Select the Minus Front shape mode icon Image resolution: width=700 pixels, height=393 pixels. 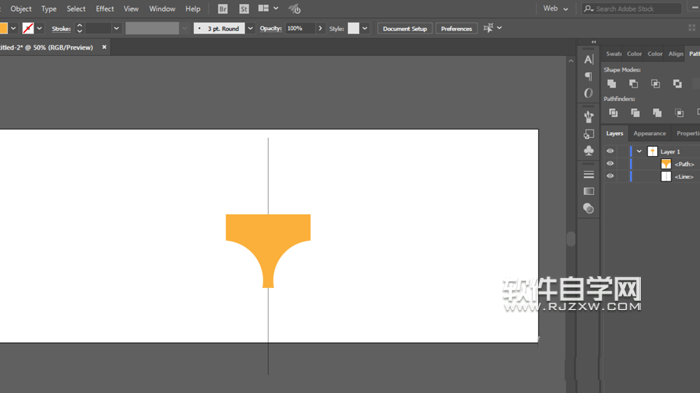pyautogui.click(x=633, y=84)
